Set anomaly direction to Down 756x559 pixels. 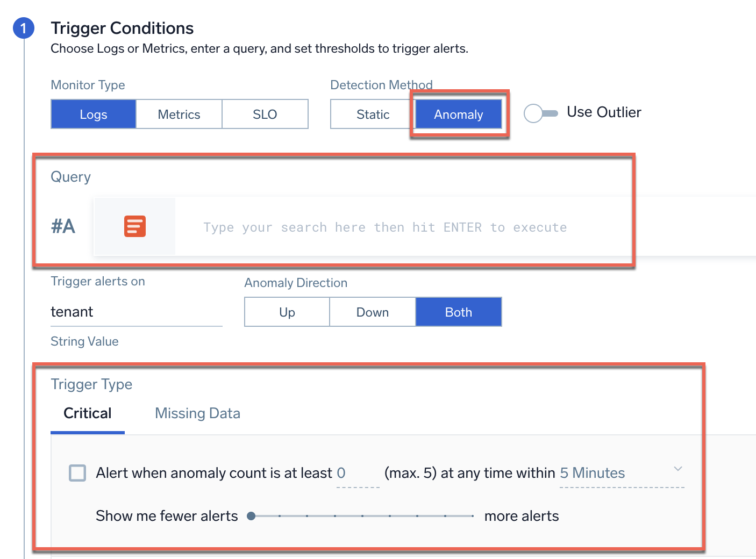pos(373,312)
